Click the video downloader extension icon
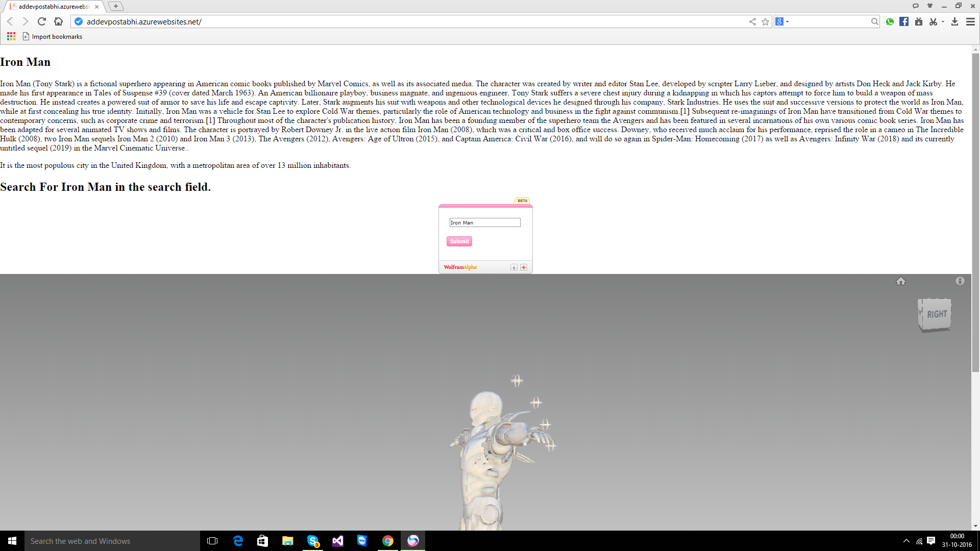The height and width of the screenshot is (551, 980). click(919, 21)
